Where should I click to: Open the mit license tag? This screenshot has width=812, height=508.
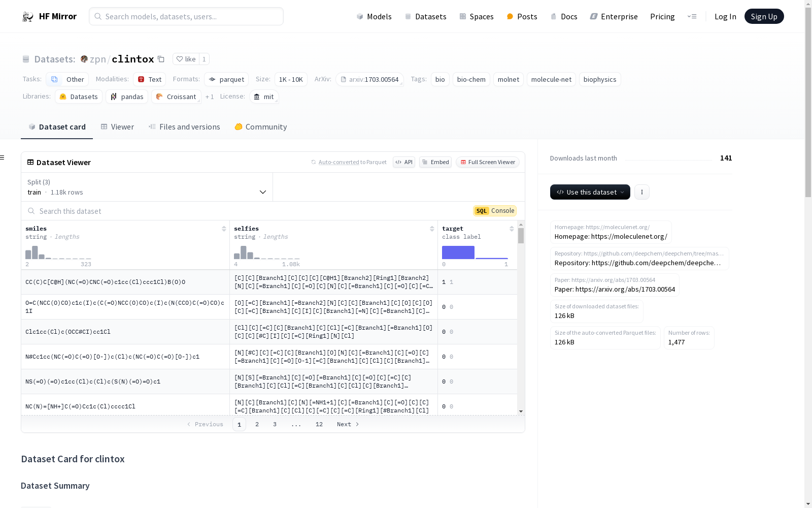point(264,97)
